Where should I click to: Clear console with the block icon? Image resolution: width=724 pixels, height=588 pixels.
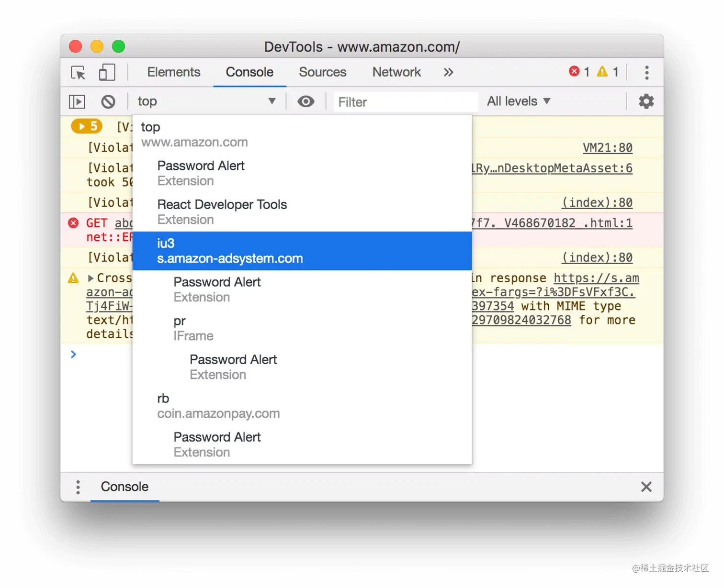pos(108,101)
